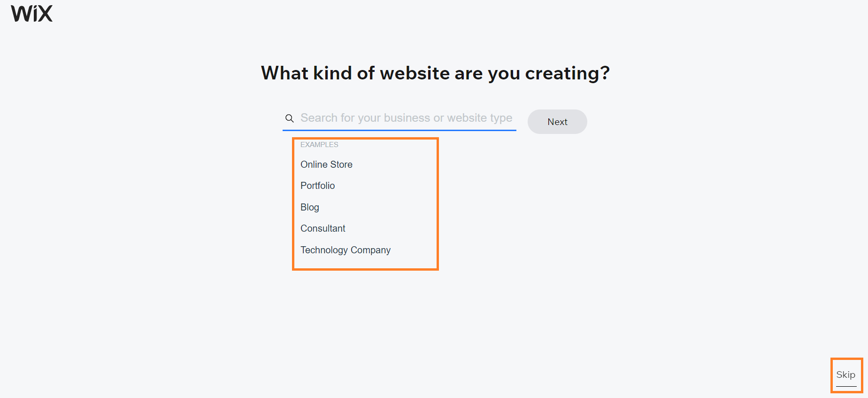Click the Next button

557,122
